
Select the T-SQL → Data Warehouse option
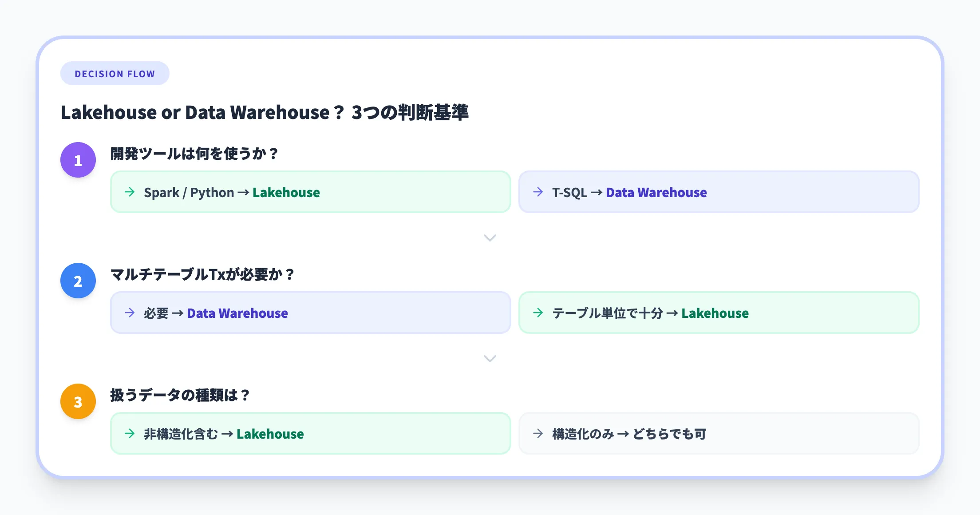click(x=719, y=192)
